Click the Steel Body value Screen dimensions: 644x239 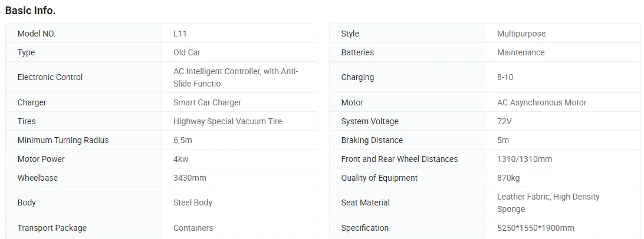[193, 203]
